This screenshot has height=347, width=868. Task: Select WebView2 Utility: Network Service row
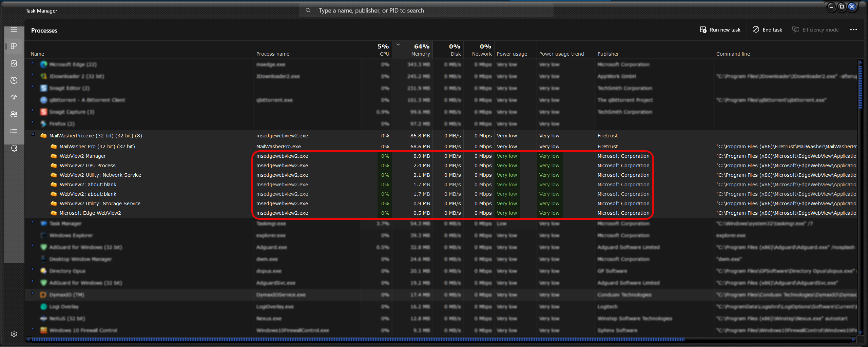click(x=441, y=175)
